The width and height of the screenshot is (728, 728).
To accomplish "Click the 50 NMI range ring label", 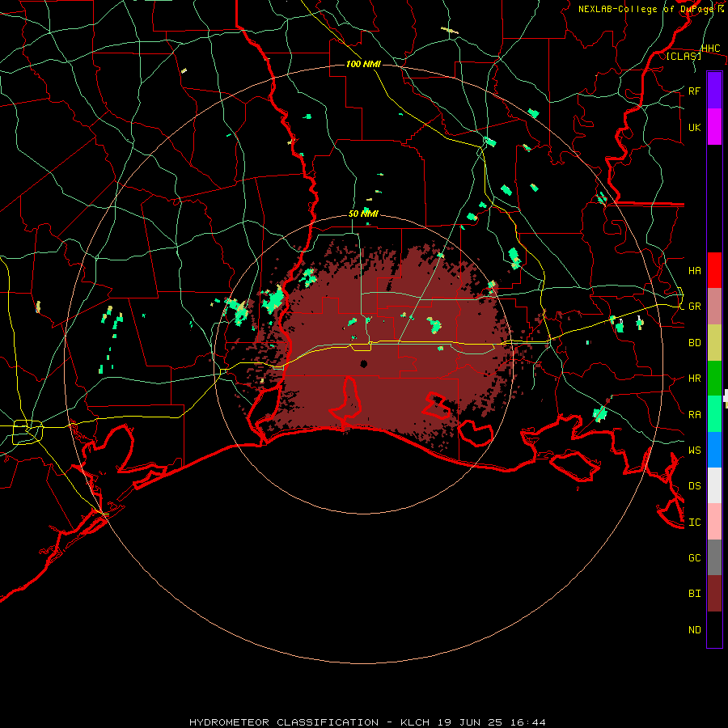I will pos(363,214).
